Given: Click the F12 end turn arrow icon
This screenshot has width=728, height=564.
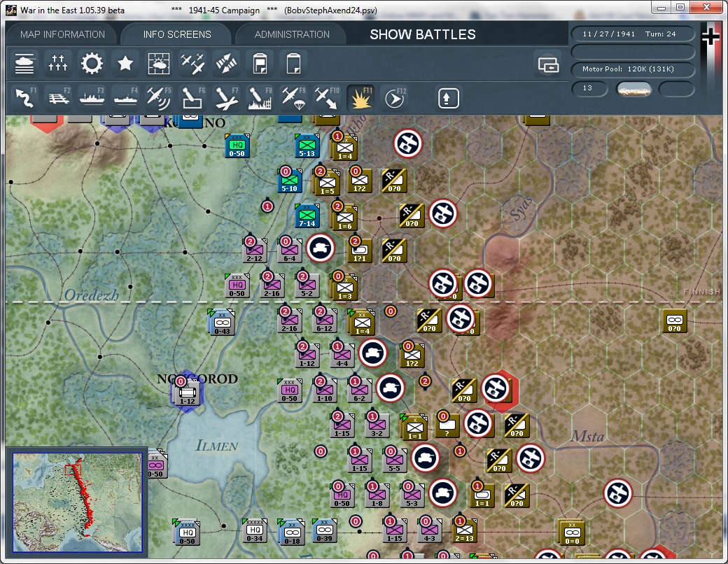Looking at the screenshot, I should 395,97.
